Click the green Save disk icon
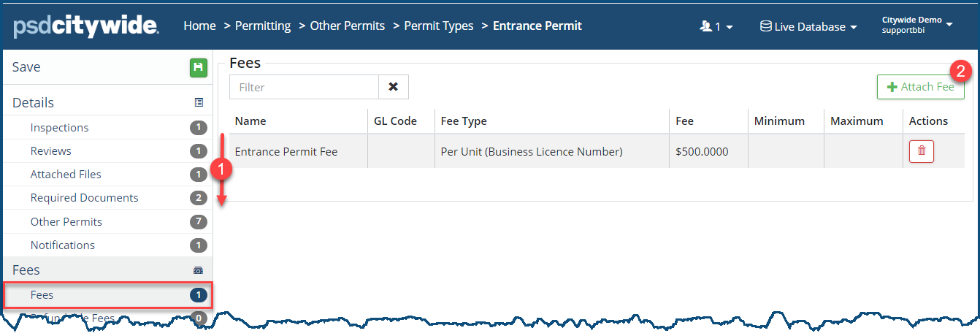The height and width of the screenshot is (336, 980). point(199,68)
